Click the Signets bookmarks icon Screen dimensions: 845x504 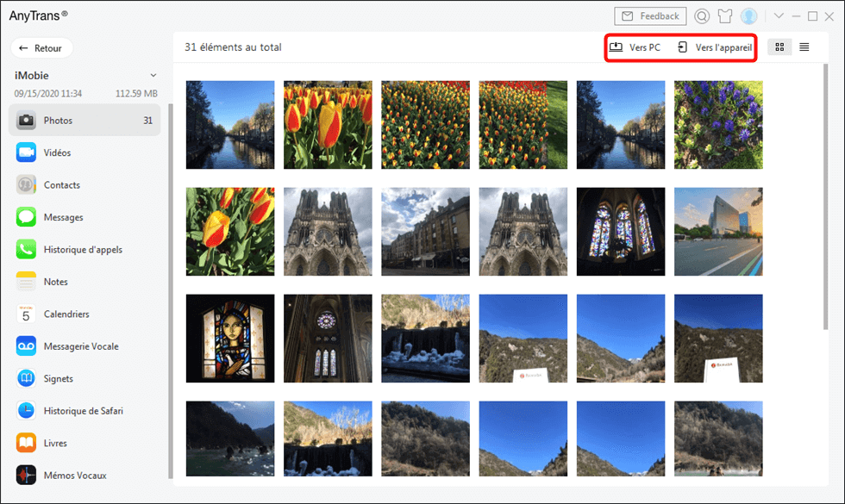click(x=26, y=378)
